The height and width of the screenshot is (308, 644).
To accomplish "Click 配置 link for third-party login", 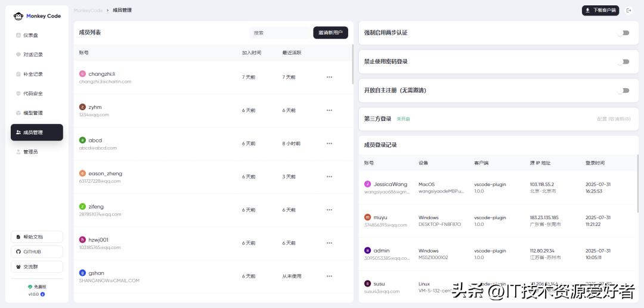I will tap(614, 119).
